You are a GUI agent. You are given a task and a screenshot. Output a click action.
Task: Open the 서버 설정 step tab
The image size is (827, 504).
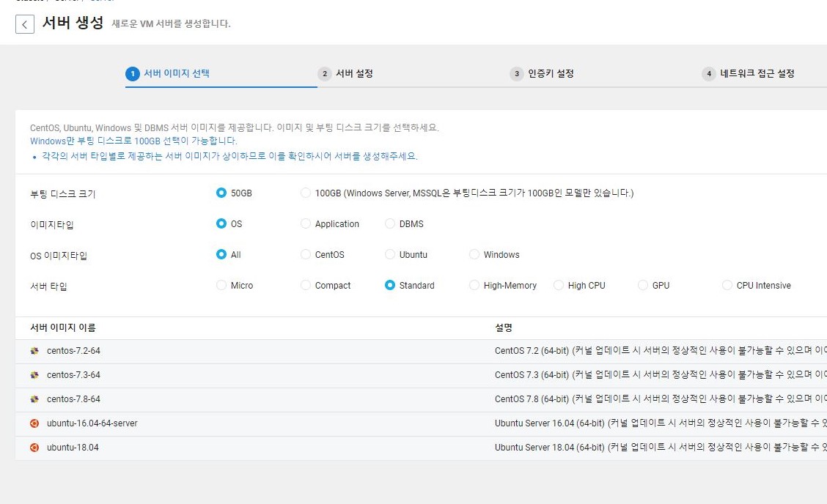point(354,73)
